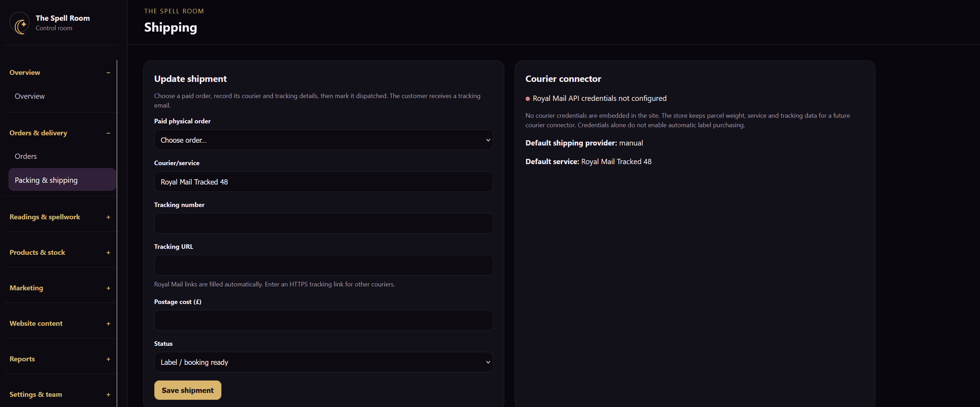This screenshot has width=980, height=407.
Task: Open the Status dropdown showing Label / booking ready
Action: (323, 362)
